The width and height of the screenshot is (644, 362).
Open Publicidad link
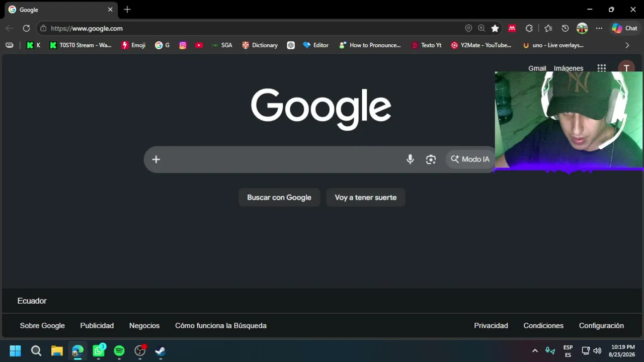coord(97,326)
